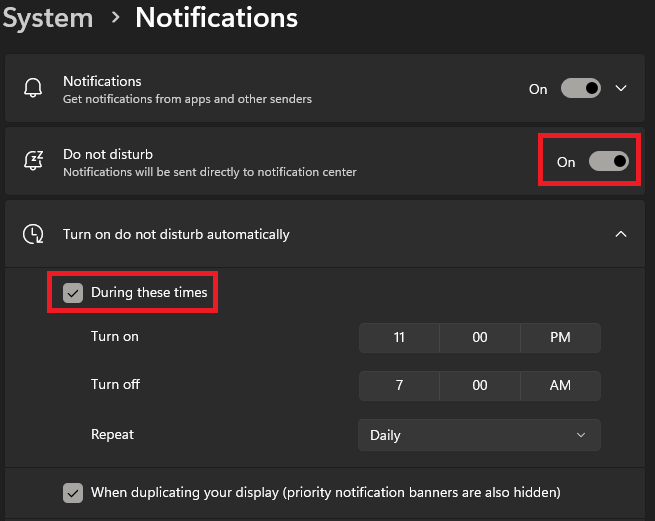
Task: Uncheck the When duplicating your display option
Action: coord(73,492)
